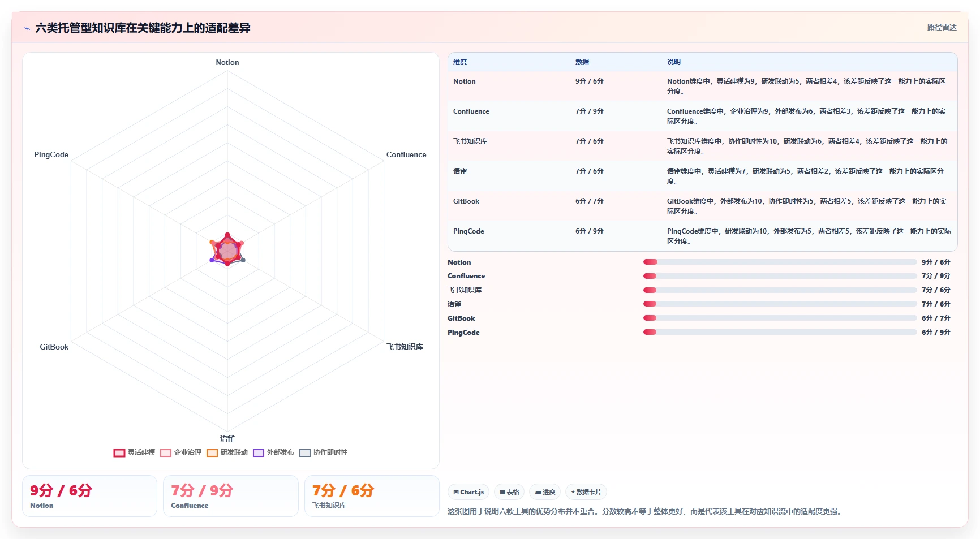Click the PingCode radar axis label
This screenshot has width=980, height=539.
point(51,155)
